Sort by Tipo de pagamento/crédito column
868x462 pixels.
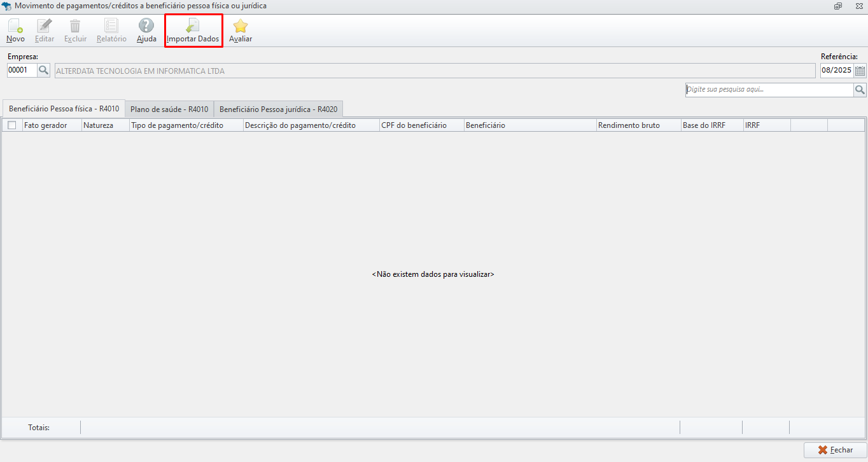(186, 125)
